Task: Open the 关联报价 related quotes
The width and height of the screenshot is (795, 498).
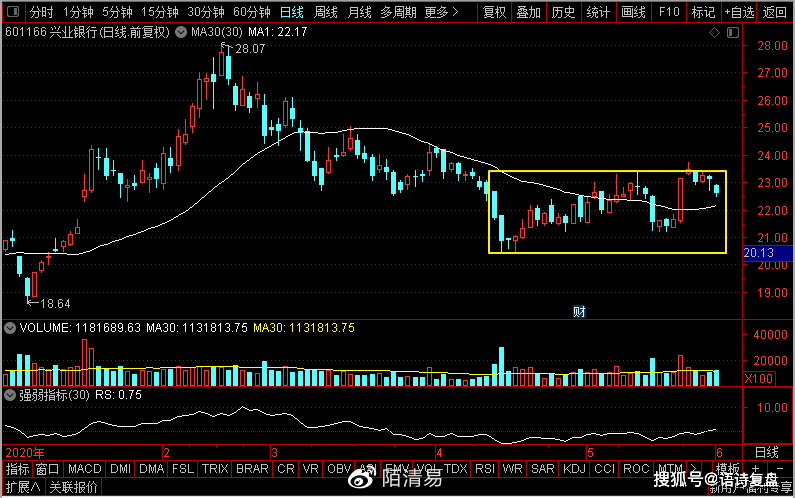Action: (x=74, y=488)
